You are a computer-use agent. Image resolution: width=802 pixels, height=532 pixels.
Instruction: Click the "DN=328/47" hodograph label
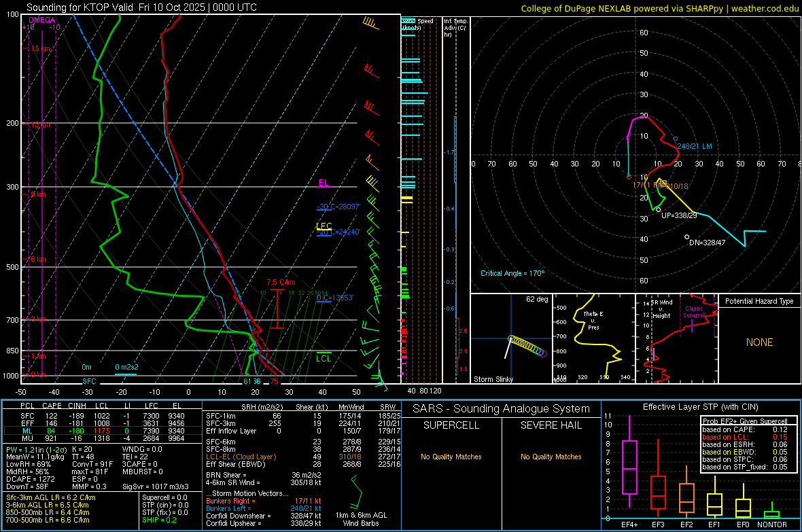pos(708,243)
